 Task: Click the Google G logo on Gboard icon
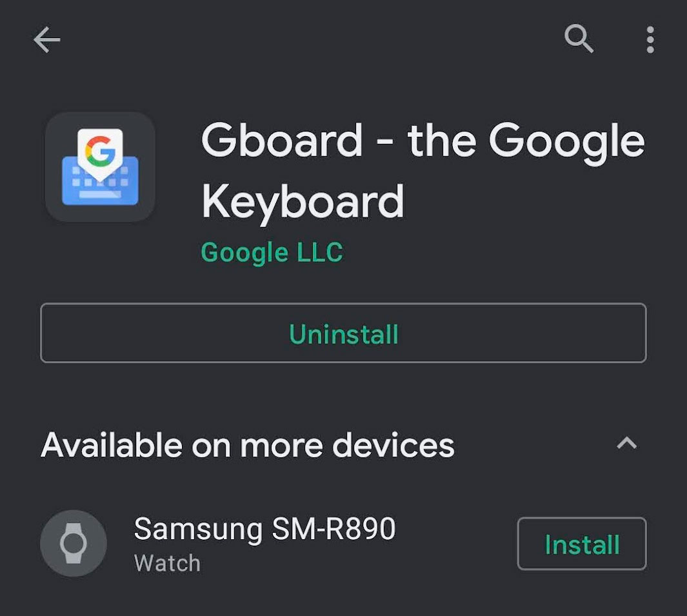100,151
